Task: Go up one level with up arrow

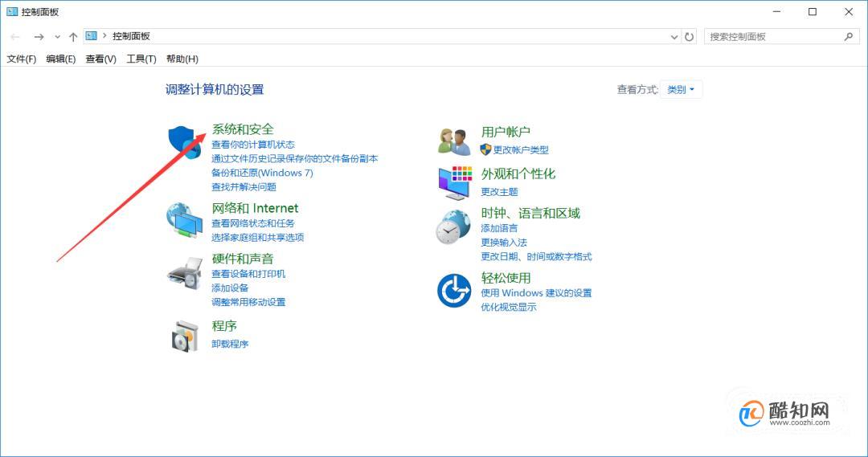Action: [73, 36]
